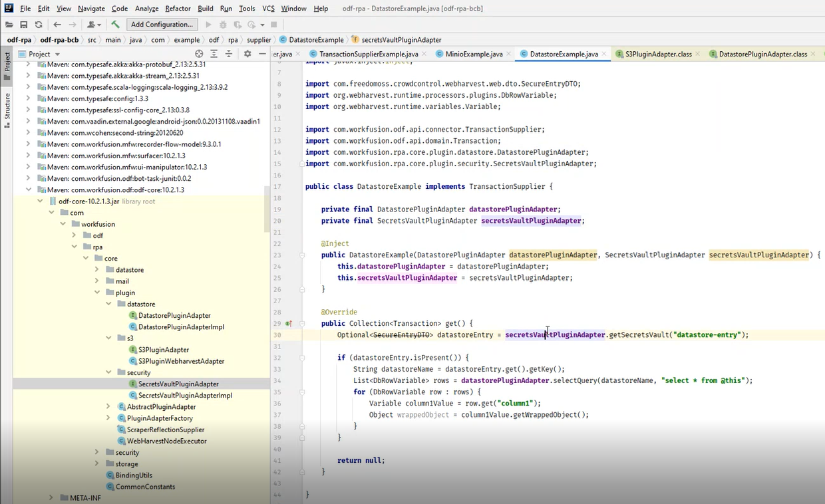Viewport: 825px width, 504px height.
Task: Switch to S3PluginAdapter.class tab
Action: pos(658,54)
